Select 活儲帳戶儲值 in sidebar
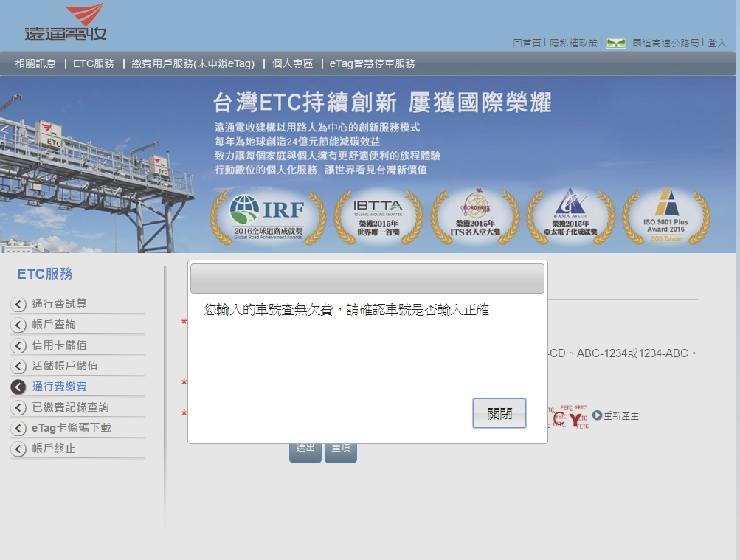740x560 pixels. 65,367
